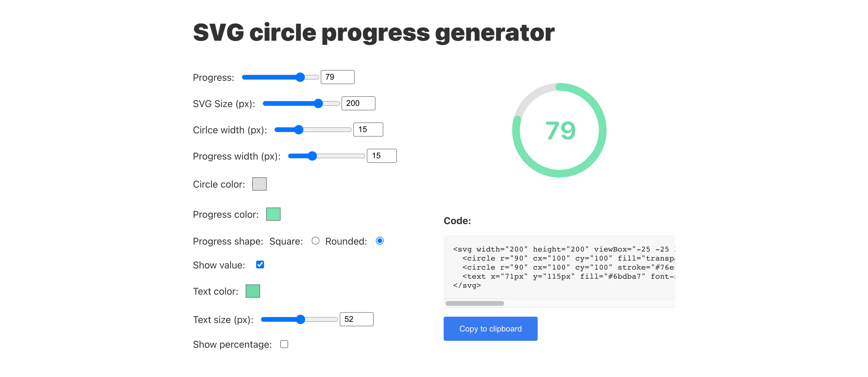Click the Circle width slider handle
Image resolution: width=868 pixels, height=377 pixels.
(x=299, y=129)
